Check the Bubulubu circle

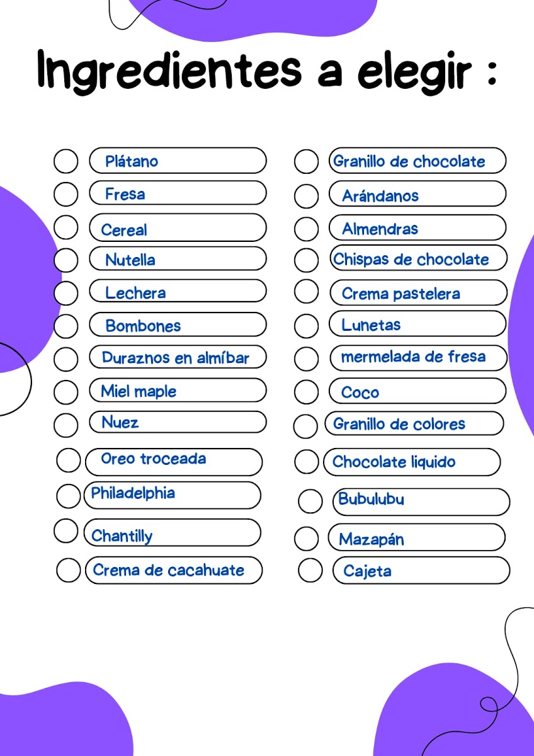click(310, 501)
